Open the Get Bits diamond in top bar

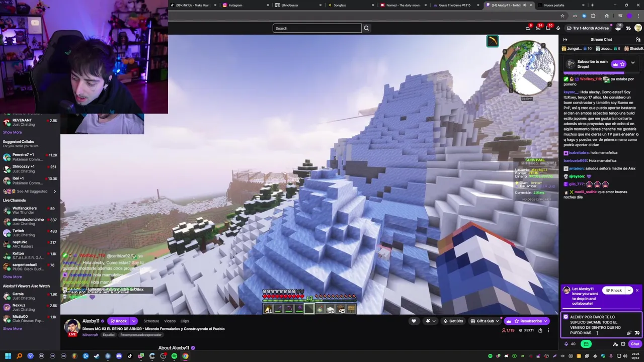pyautogui.click(x=558, y=28)
